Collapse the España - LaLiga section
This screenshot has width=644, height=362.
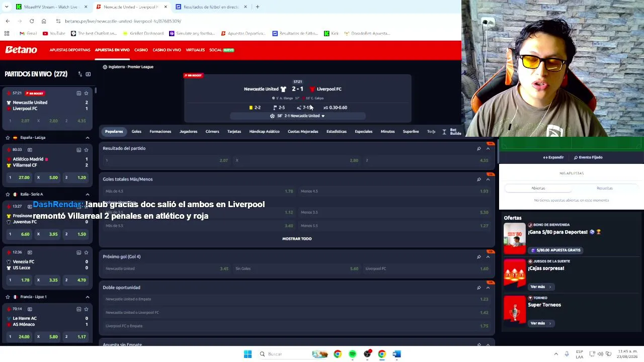click(88, 137)
